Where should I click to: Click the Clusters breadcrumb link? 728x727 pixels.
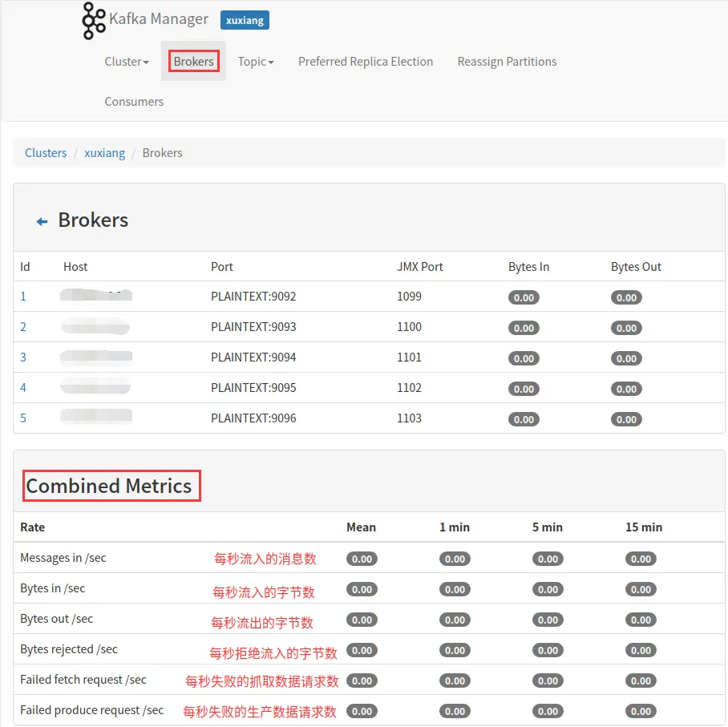46,153
